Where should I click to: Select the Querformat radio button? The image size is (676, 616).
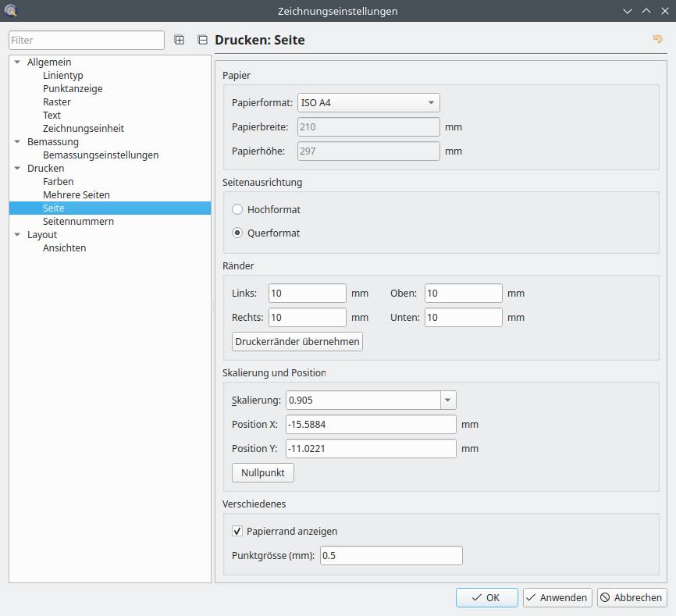click(x=237, y=233)
